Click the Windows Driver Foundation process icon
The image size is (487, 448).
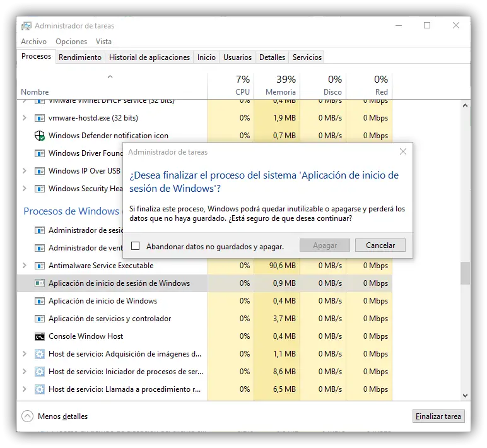click(40, 153)
